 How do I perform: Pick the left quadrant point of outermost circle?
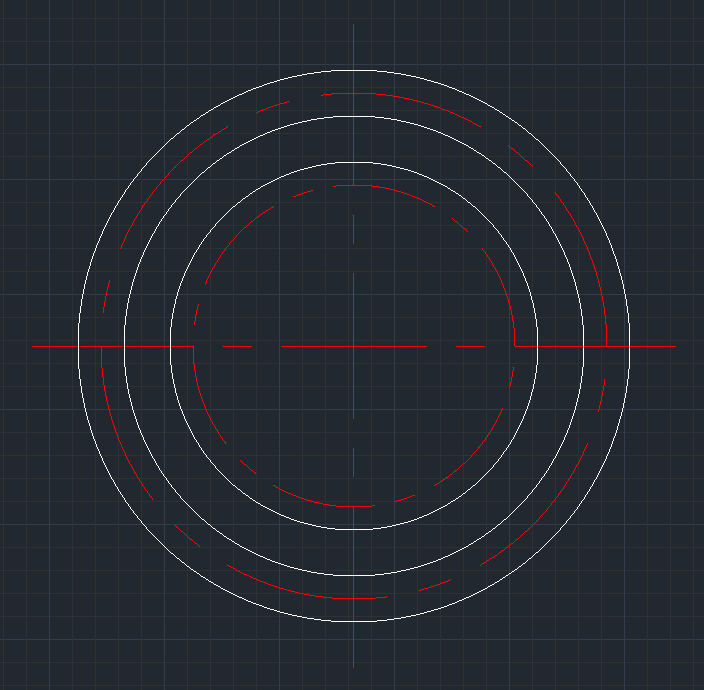coord(78,346)
